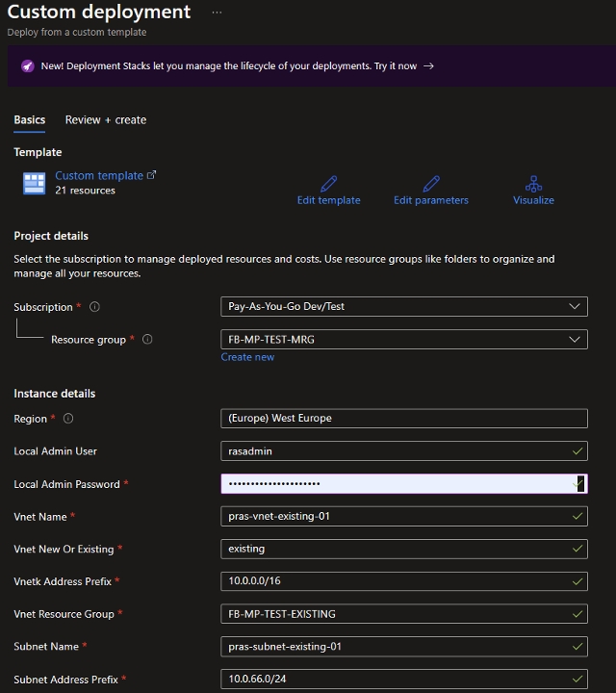The width and height of the screenshot is (616, 693).
Task: Switch to the Review + create tab
Action: point(106,120)
